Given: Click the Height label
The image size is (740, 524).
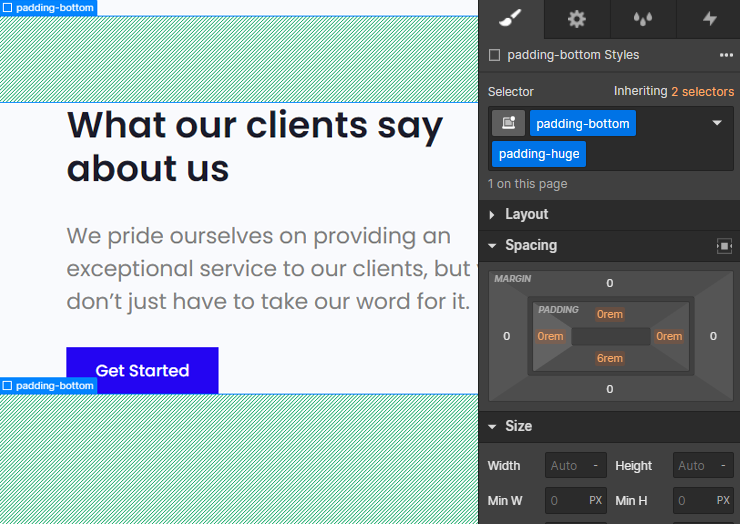Looking at the screenshot, I should coord(633,466).
